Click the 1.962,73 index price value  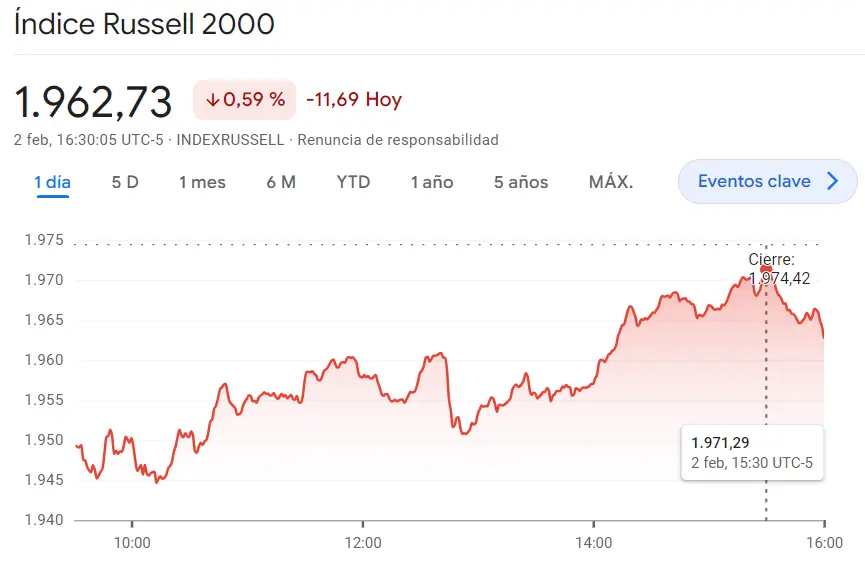click(93, 101)
